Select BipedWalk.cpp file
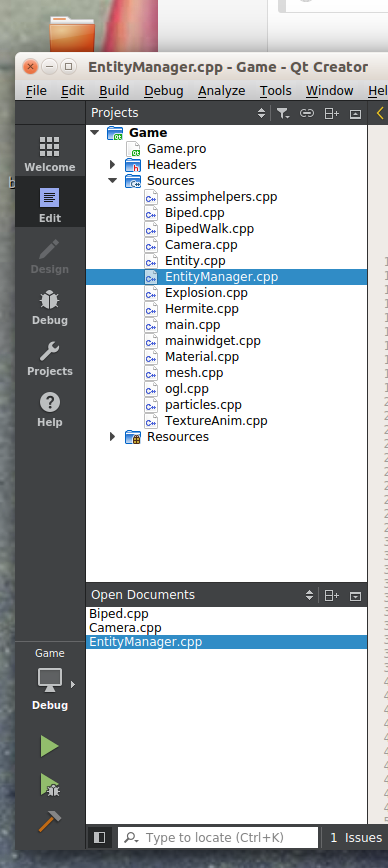Image resolution: width=388 pixels, height=868 pixels. coord(209,229)
